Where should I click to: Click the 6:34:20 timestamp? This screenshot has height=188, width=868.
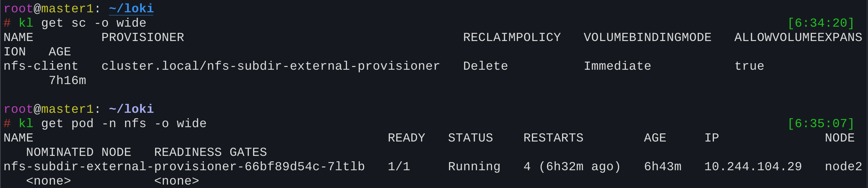pyautogui.click(x=821, y=23)
